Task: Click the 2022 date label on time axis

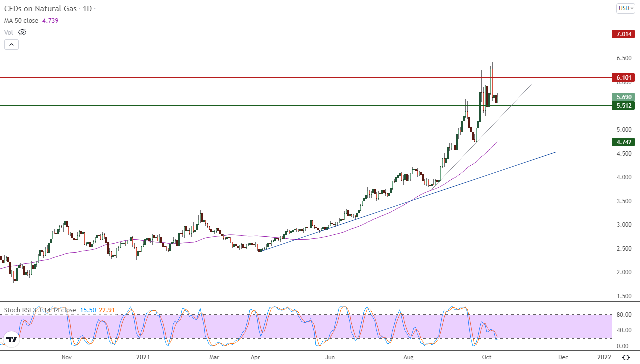Action: coord(604,357)
